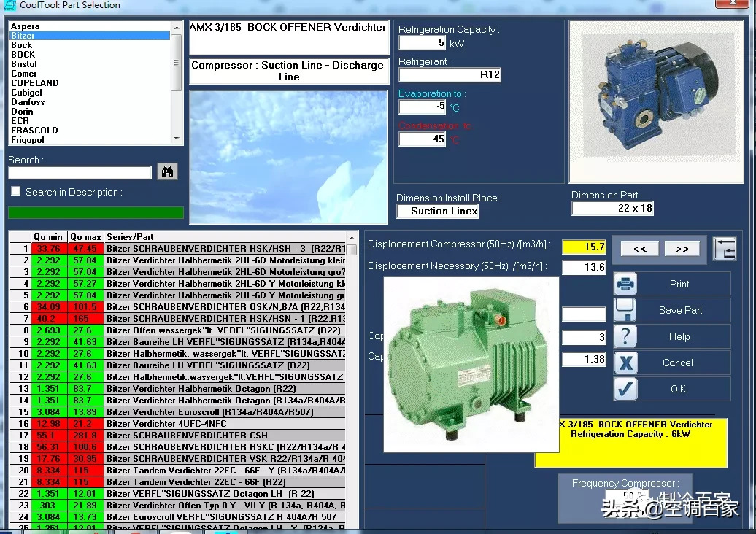Click the Save Part button label
The width and height of the screenshot is (756, 534).
(680, 310)
